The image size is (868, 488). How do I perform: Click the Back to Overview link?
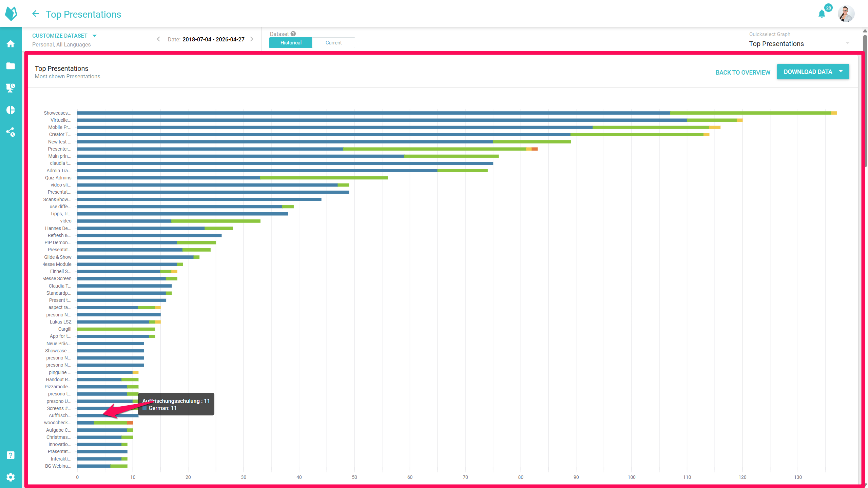(743, 73)
